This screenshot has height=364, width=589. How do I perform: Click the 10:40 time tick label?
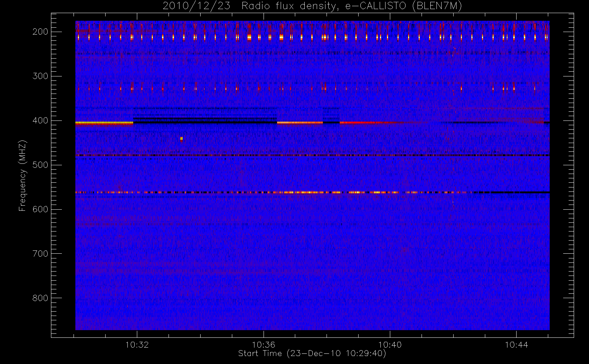click(390, 345)
